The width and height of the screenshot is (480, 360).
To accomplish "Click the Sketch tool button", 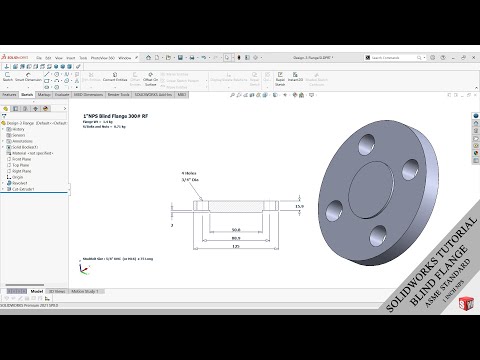I will click(7, 77).
